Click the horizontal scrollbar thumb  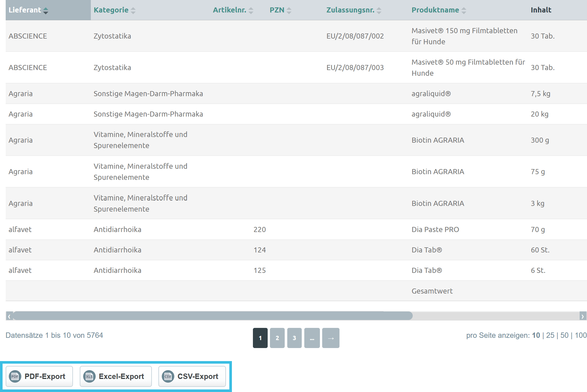(x=213, y=316)
